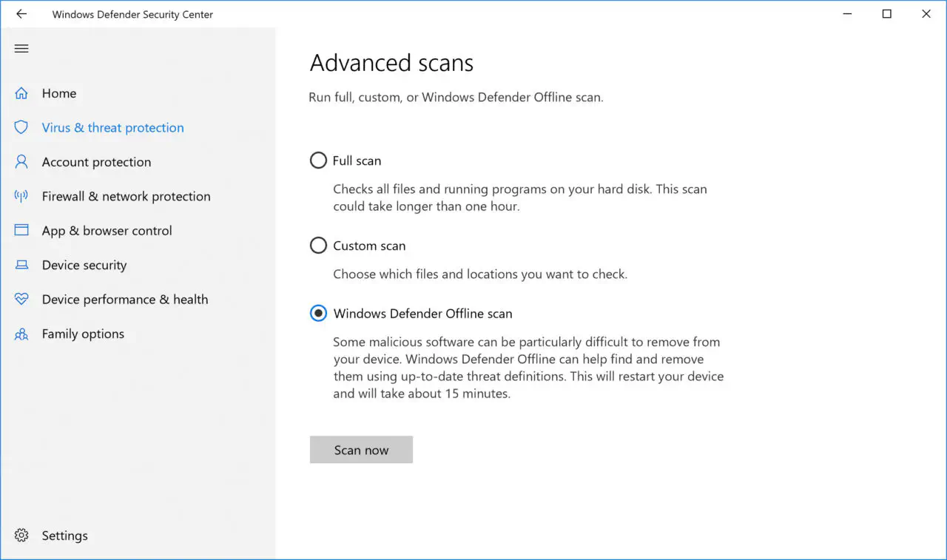Image resolution: width=947 pixels, height=560 pixels.
Task: Click the back arrow in title bar
Action: click(21, 14)
